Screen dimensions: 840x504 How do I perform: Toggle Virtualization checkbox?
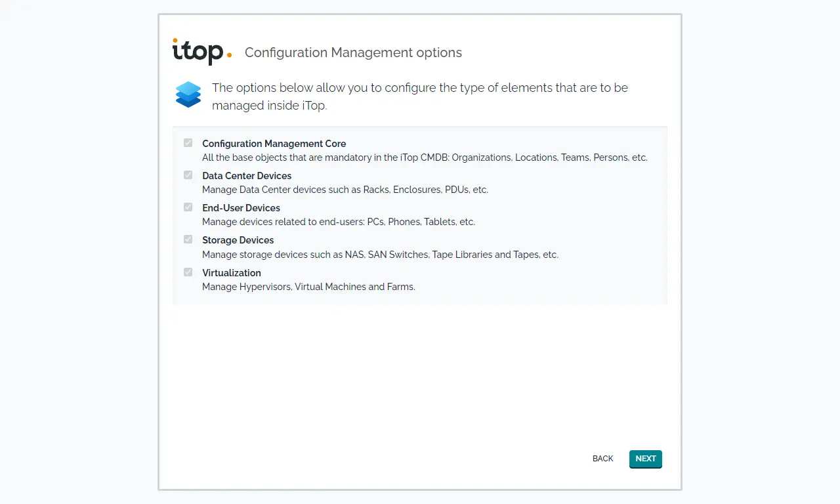188,272
